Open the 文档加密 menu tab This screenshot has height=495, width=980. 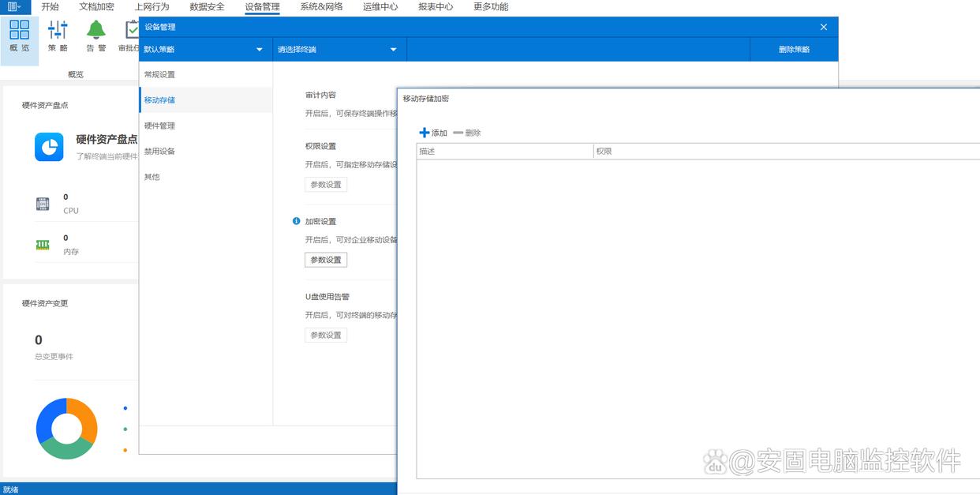point(96,7)
